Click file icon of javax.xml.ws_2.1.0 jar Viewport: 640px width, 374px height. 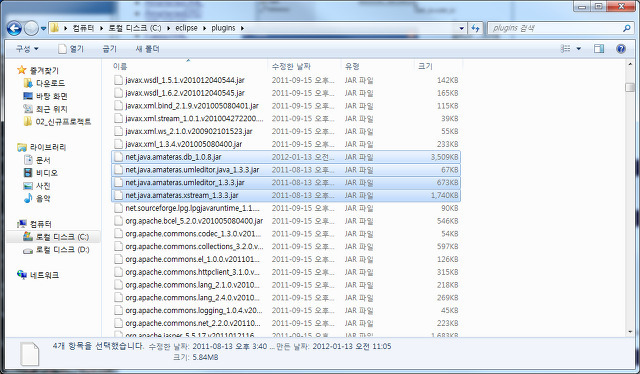point(118,131)
